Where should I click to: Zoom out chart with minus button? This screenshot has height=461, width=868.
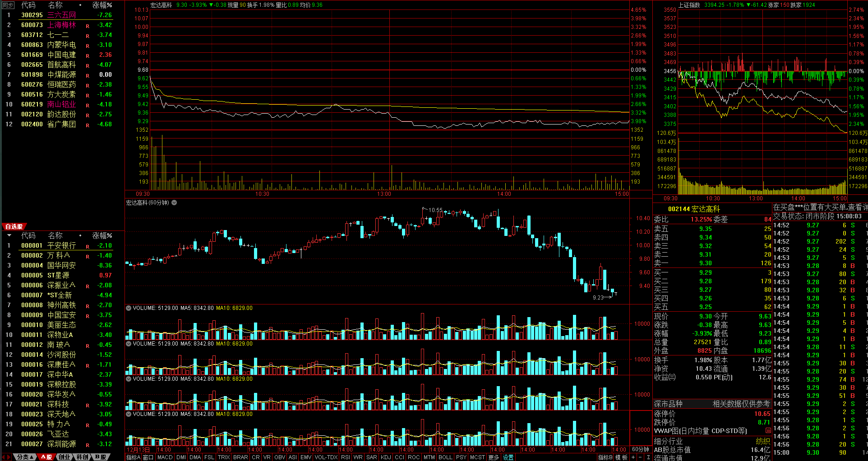[640, 457]
